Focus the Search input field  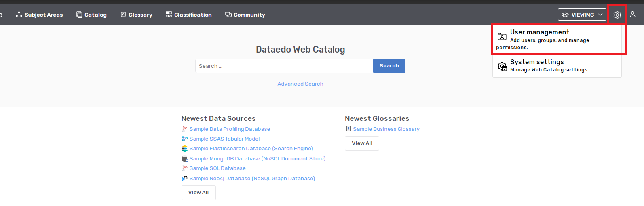pos(284,66)
